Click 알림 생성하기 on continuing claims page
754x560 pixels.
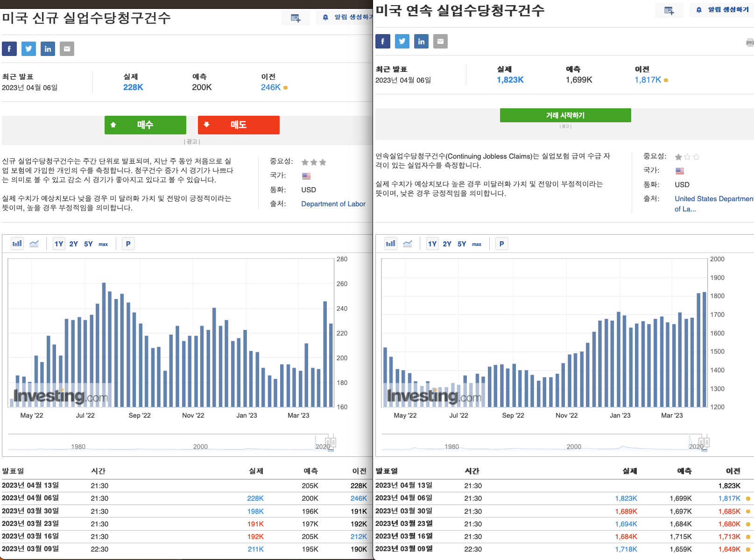tap(723, 10)
